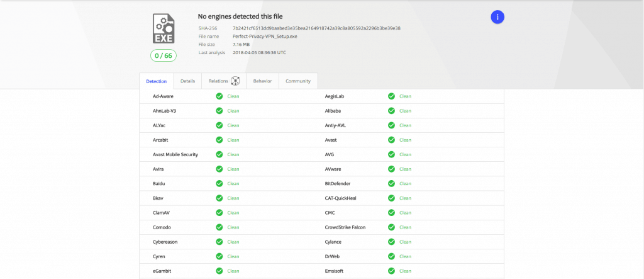
Task: Click the last analysis date value
Action: pos(259,53)
